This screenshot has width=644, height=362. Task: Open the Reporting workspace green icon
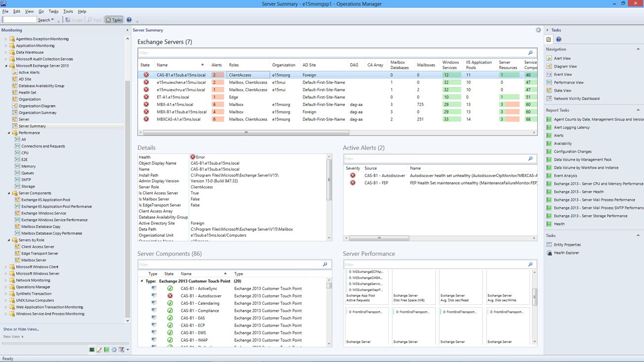[x=107, y=350]
